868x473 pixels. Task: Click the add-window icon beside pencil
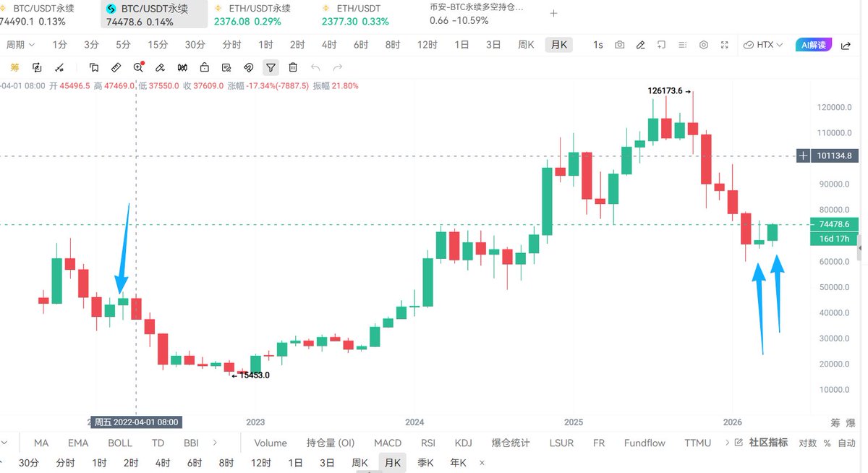(x=661, y=45)
